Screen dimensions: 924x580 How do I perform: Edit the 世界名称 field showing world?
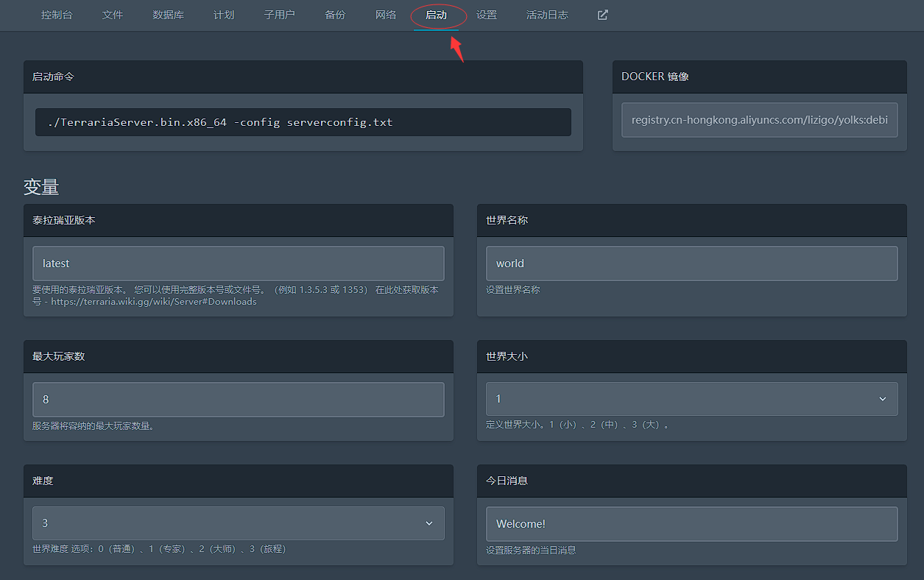[x=691, y=264]
